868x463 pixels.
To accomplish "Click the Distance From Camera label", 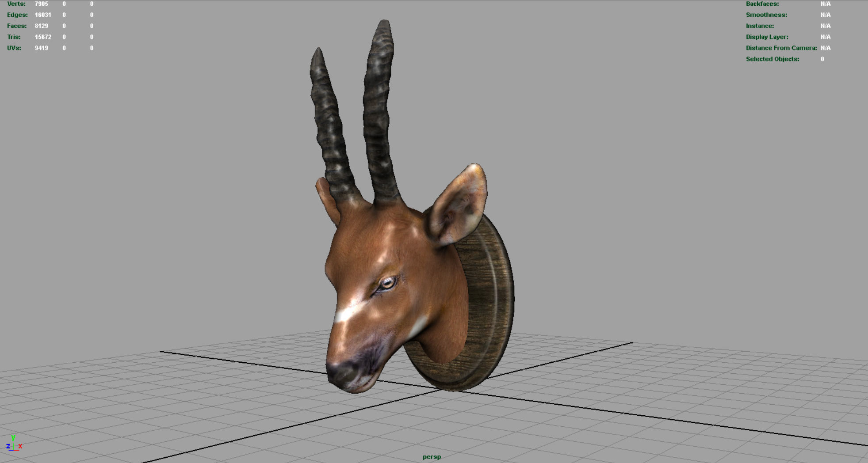I will pos(781,48).
